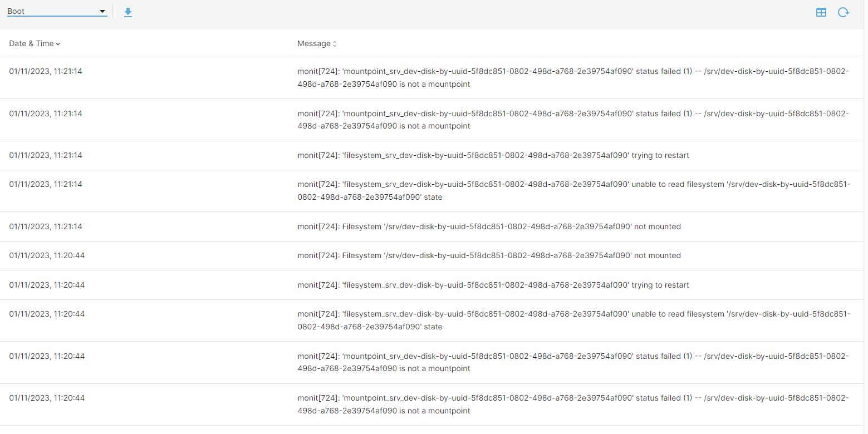This screenshot has width=868, height=434.
Task: Select the 11:20:44 'unable to read filesystem' message
Action: pyautogui.click(x=574, y=320)
